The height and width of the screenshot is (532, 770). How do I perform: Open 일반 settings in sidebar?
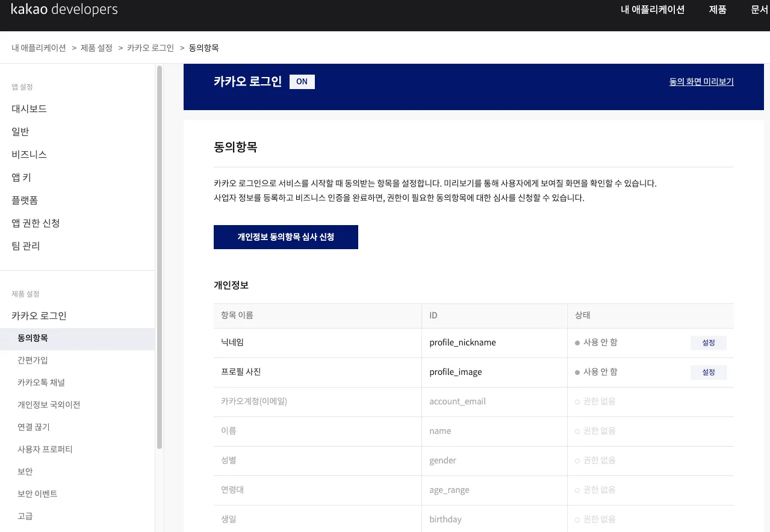[x=20, y=132]
